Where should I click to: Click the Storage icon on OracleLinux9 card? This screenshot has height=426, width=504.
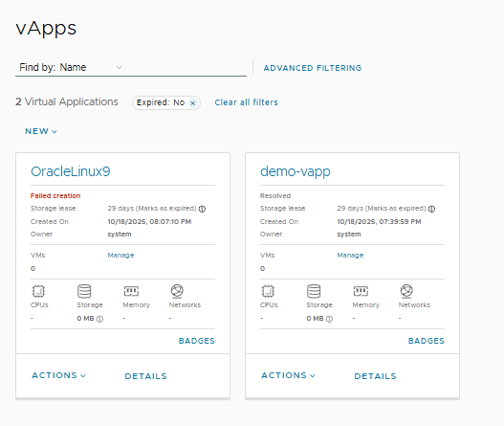[x=84, y=291]
